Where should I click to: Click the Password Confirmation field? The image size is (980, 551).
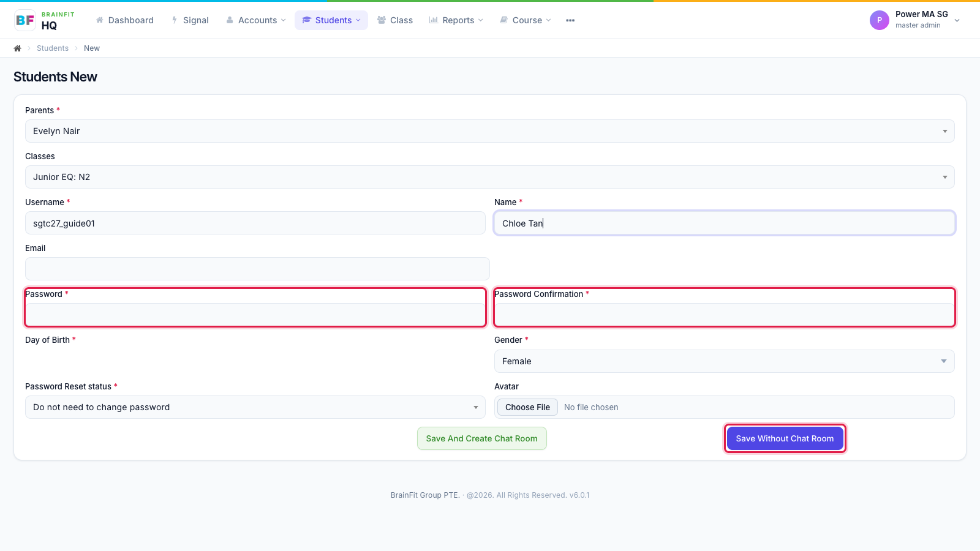(x=725, y=315)
